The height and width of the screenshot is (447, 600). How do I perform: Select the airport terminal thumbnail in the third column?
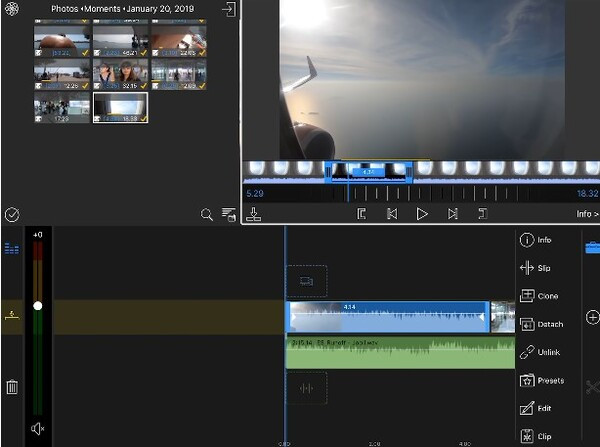pyautogui.click(x=179, y=74)
